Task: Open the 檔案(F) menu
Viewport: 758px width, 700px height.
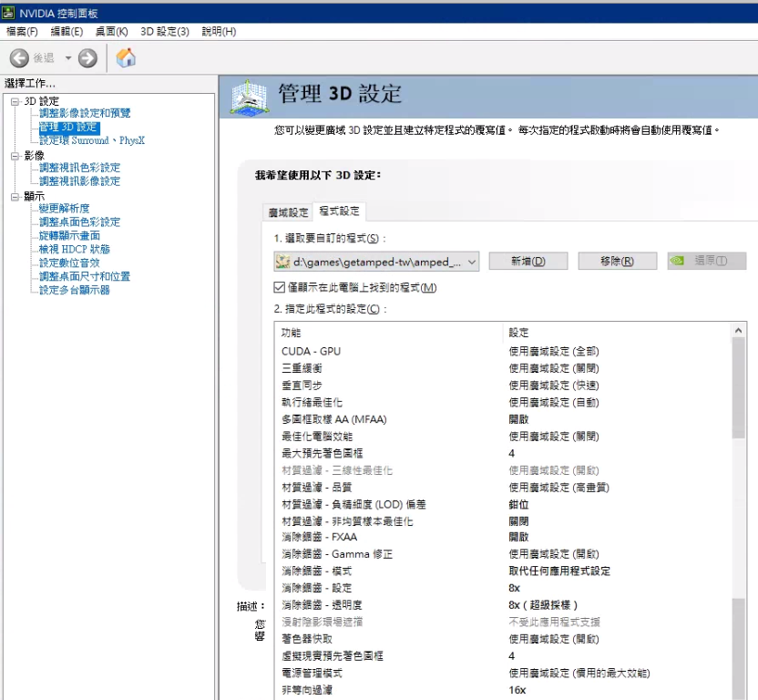Action: 22,31
